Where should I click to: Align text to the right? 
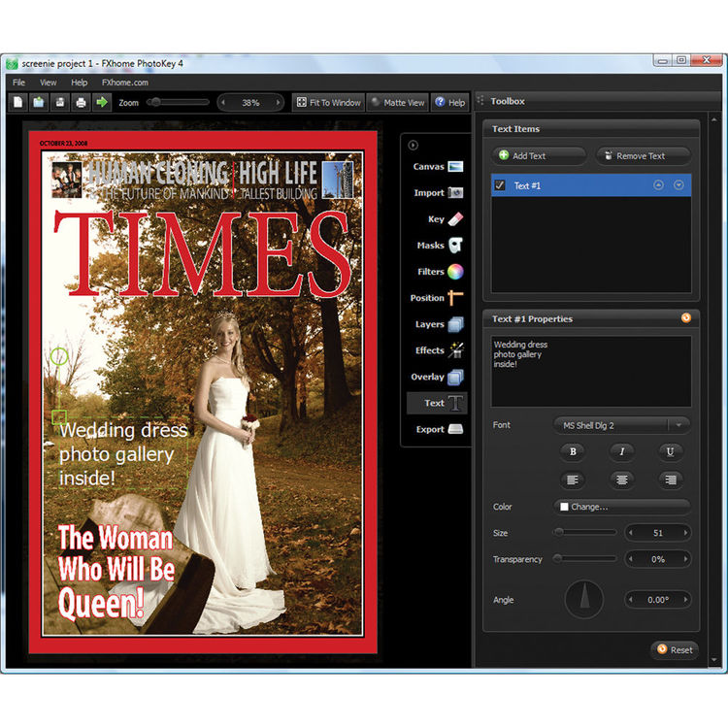670,480
